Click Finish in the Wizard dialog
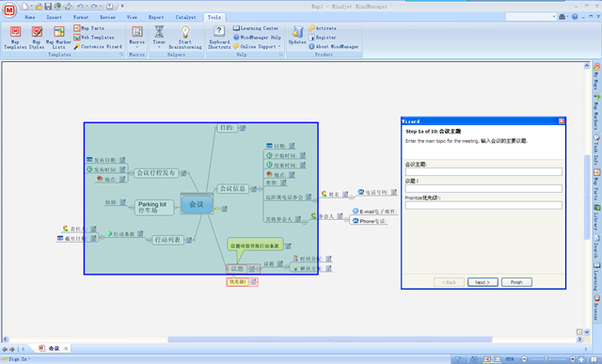Viewport: 602px width, 364px height. (516, 282)
